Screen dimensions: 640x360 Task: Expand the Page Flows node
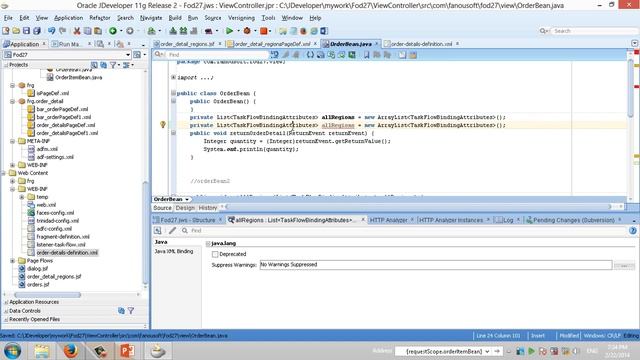[13, 260]
